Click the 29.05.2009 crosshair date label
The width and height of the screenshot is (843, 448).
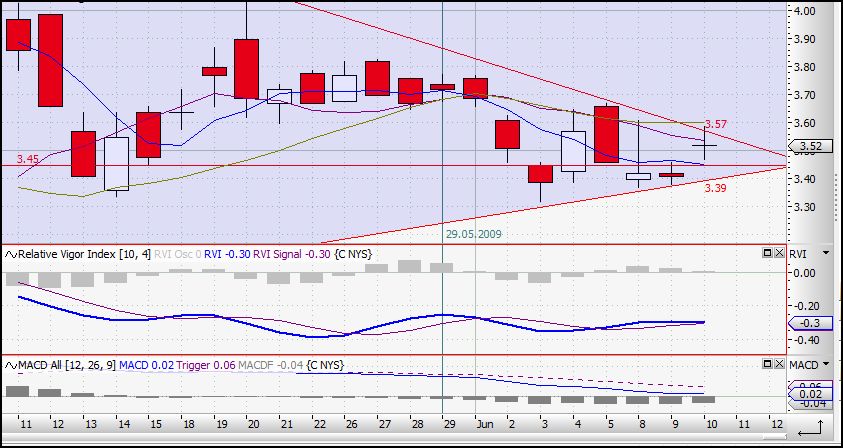[x=473, y=234]
